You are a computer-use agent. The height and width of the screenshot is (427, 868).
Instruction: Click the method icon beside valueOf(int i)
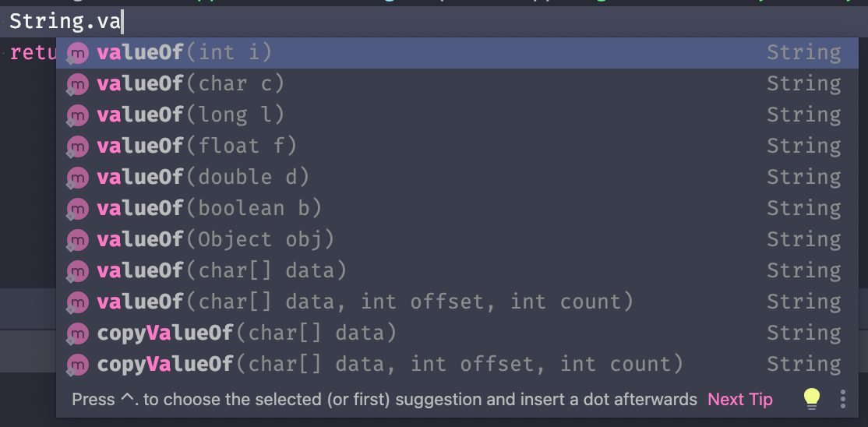pyautogui.click(x=77, y=53)
